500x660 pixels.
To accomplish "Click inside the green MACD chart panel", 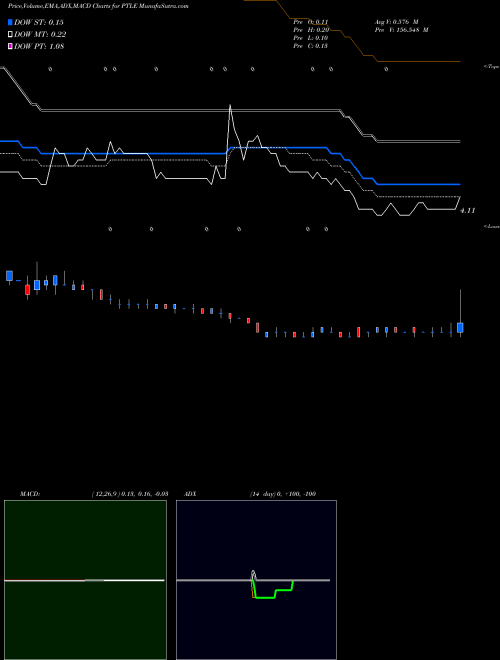I will click(85, 580).
